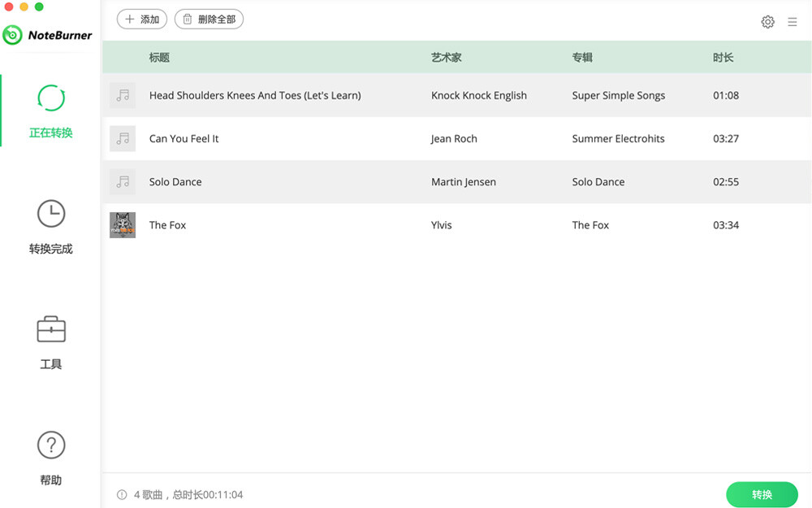
Task: Click the 删除全部 delete all button
Action: (x=209, y=20)
